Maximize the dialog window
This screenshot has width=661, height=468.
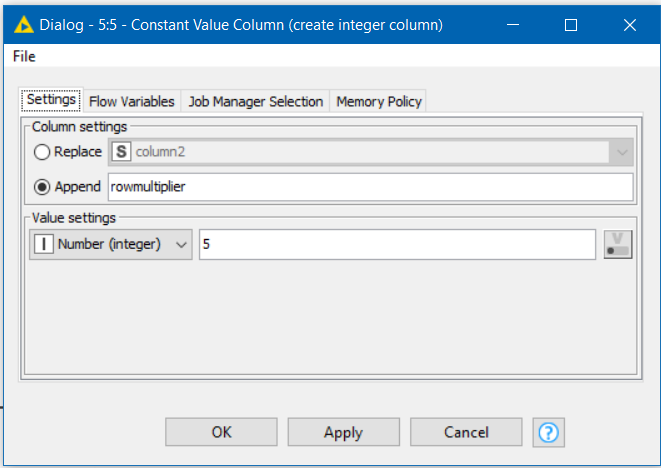point(571,25)
